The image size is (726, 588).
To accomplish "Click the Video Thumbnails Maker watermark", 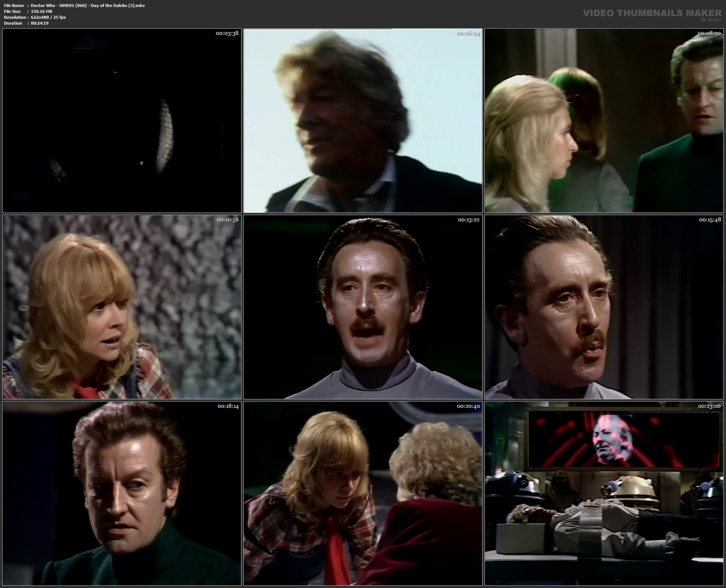I will coord(652,13).
